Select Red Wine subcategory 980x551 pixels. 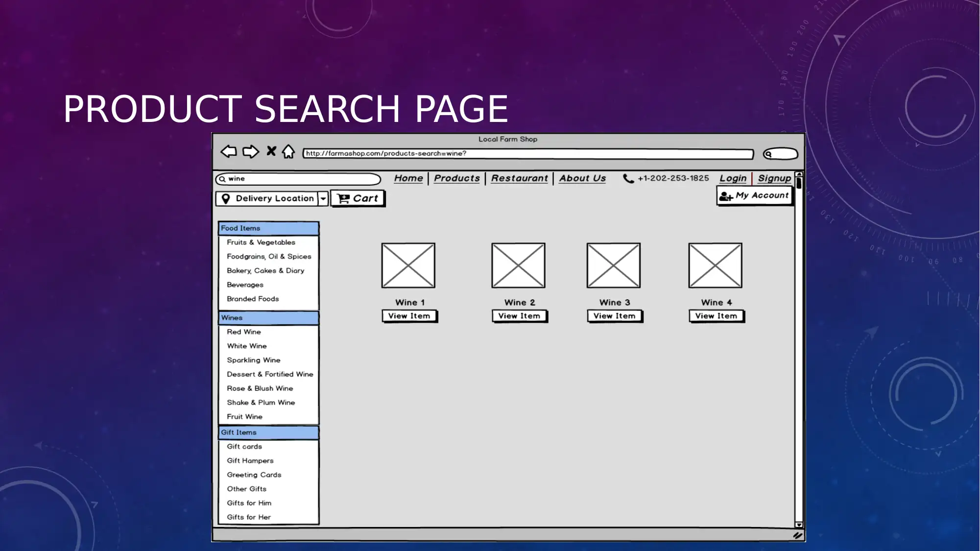click(244, 332)
